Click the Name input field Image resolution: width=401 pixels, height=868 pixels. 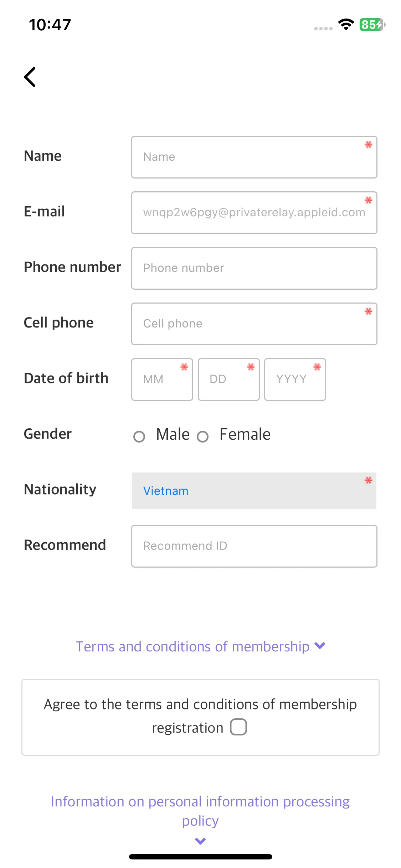tap(254, 157)
